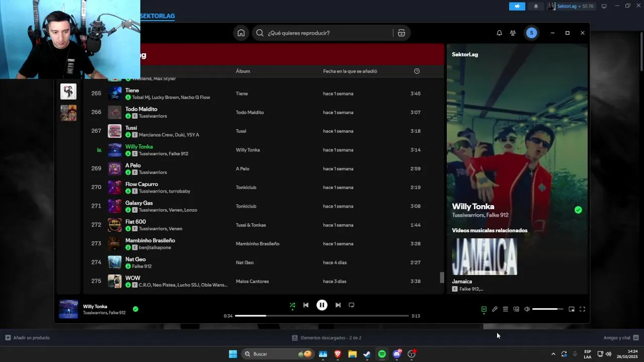Click the now playing cover in player bar

[x=68, y=309]
